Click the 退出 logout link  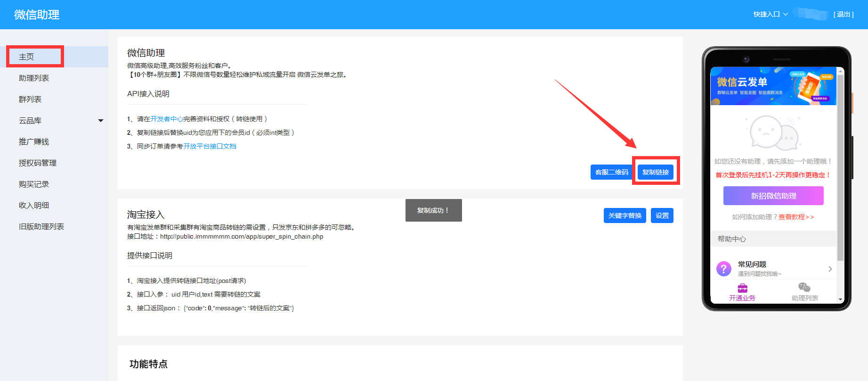point(844,14)
